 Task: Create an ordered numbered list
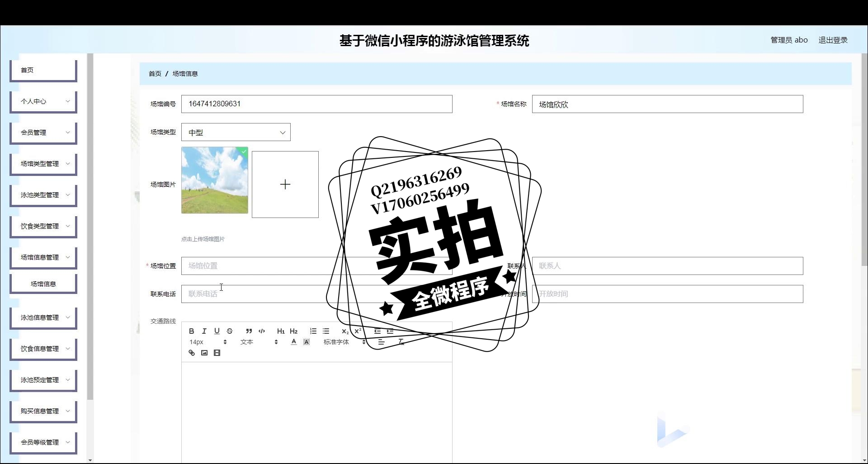pyautogui.click(x=313, y=331)
